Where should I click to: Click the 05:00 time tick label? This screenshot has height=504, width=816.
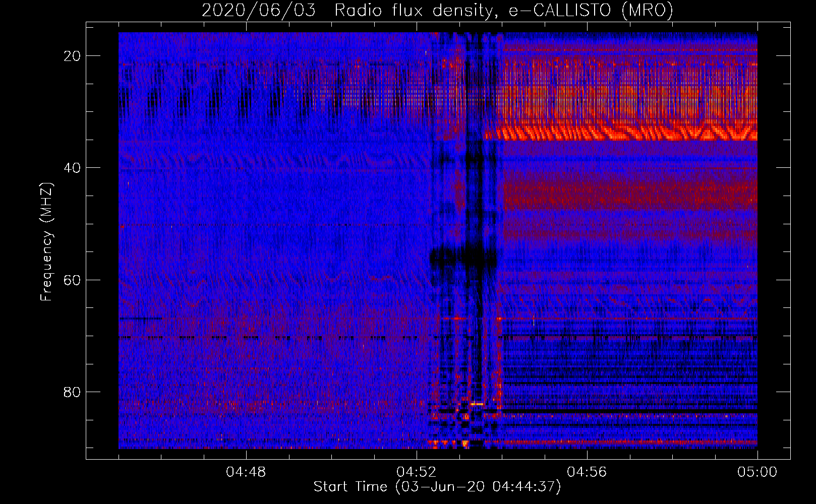pyautogui.click(x=757, y=472)
